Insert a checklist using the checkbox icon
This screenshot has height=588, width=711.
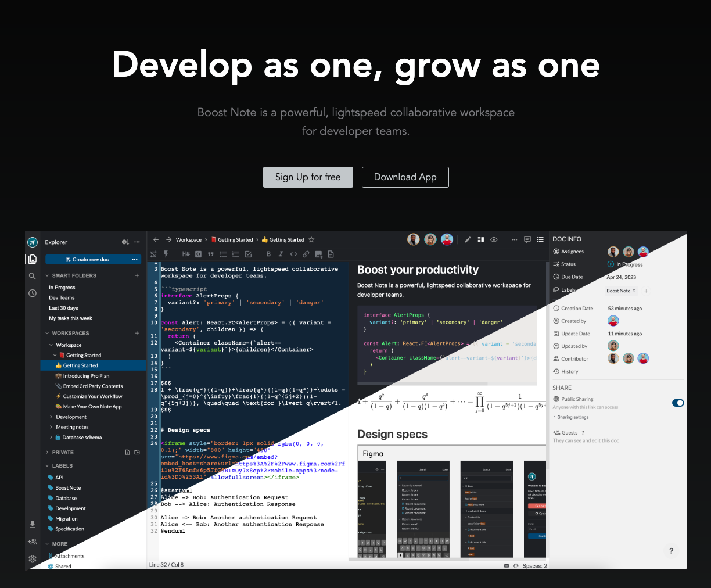point(248,254)
